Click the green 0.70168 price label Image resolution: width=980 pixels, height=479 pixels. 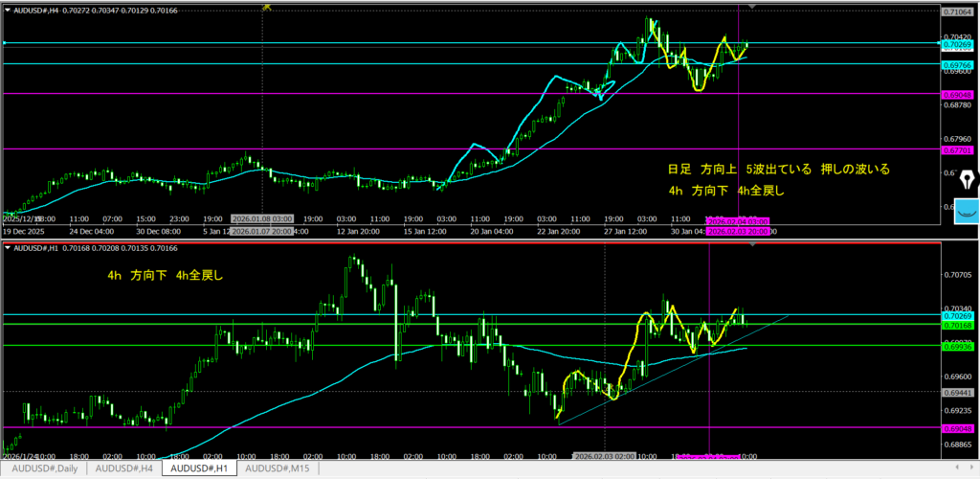957,325
